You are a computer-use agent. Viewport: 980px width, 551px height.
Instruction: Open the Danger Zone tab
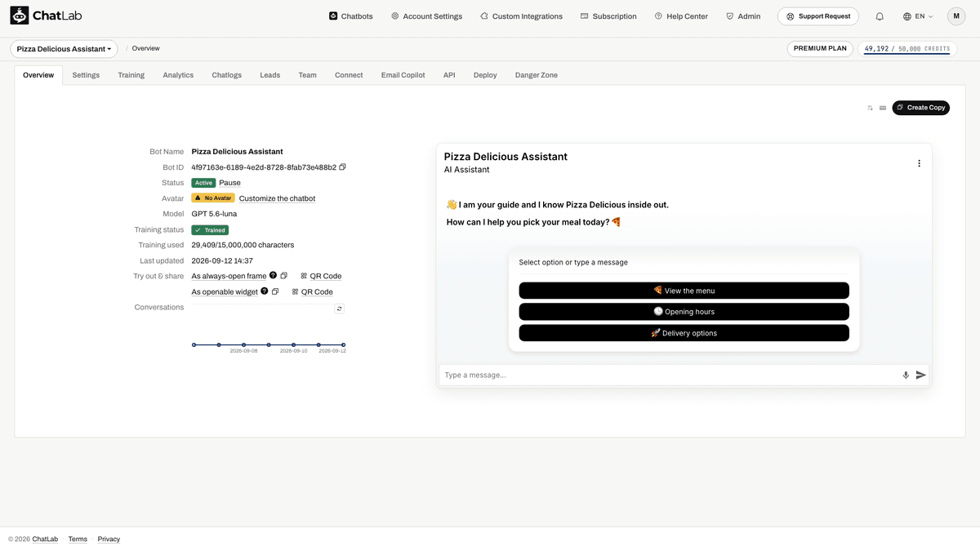[x=537, y=75]
